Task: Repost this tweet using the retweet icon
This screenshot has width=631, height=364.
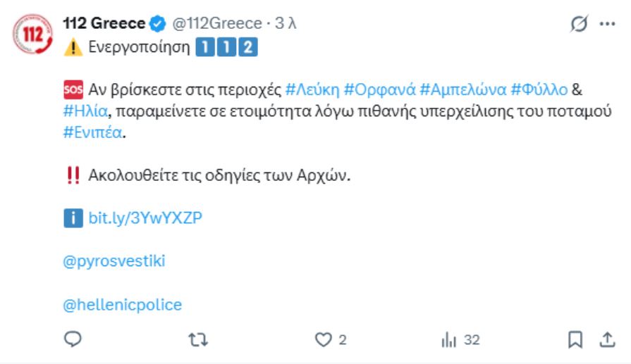Action: [198, 340]
